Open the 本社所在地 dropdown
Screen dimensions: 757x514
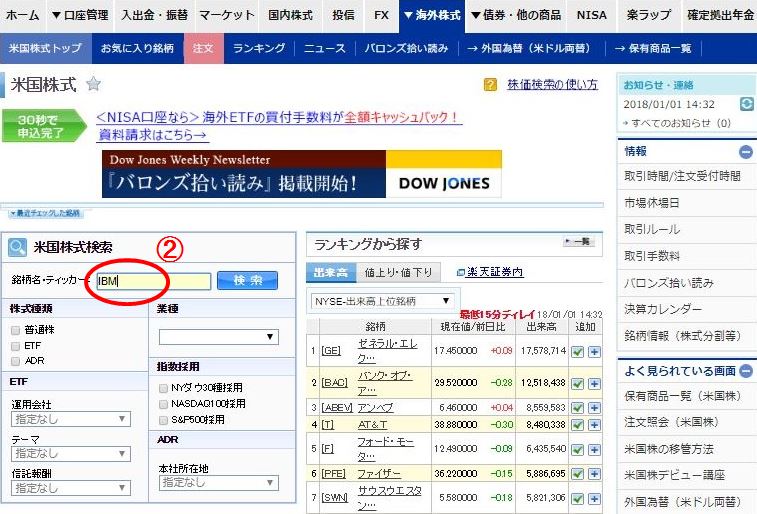(x=219, y=482)
